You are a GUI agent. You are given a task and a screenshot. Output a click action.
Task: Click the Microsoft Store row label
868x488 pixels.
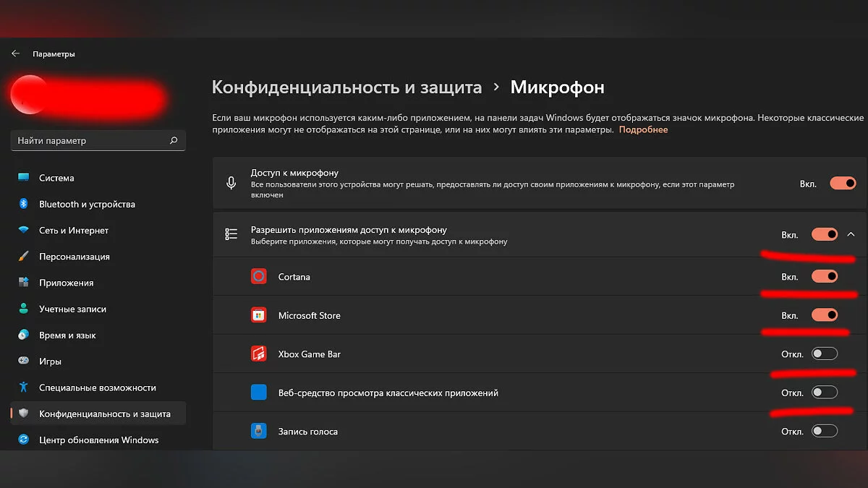[310, 315]
